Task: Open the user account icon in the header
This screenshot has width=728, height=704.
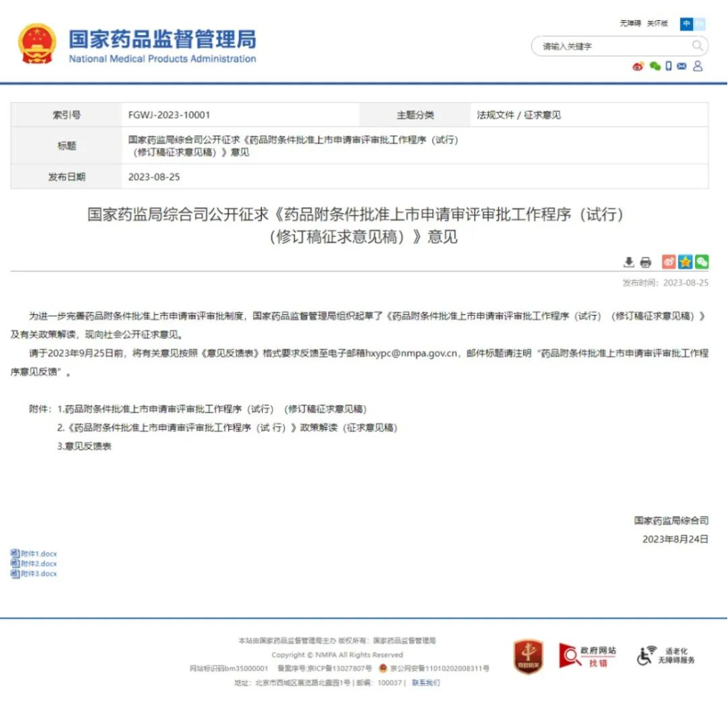Action: (x=697, y=66)
